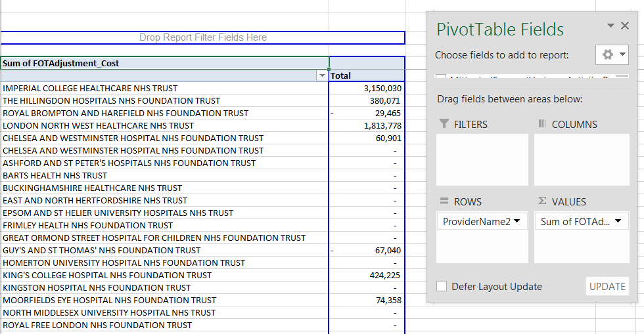
Task: Select the Drop Report Filter Fields Here area
Action: (x=202, y=37)
